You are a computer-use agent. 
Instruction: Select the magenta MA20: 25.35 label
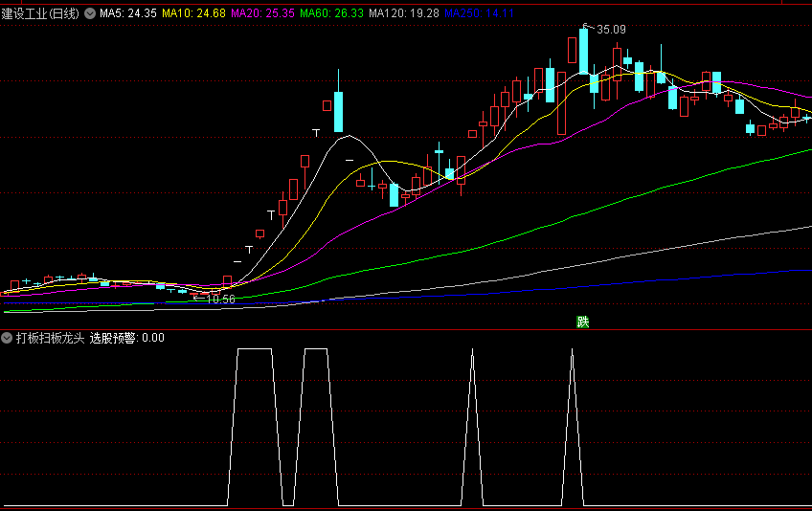[262, 13]
